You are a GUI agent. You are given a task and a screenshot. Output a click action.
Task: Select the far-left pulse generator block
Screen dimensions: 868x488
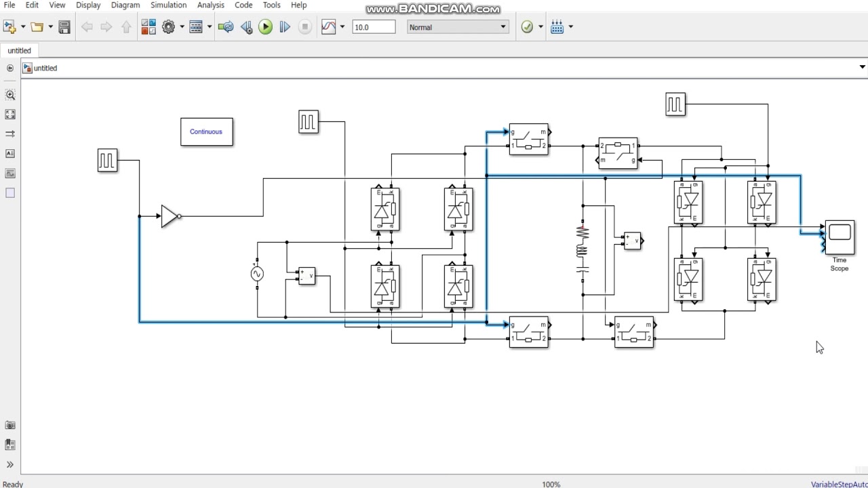[x=107, y=161]
